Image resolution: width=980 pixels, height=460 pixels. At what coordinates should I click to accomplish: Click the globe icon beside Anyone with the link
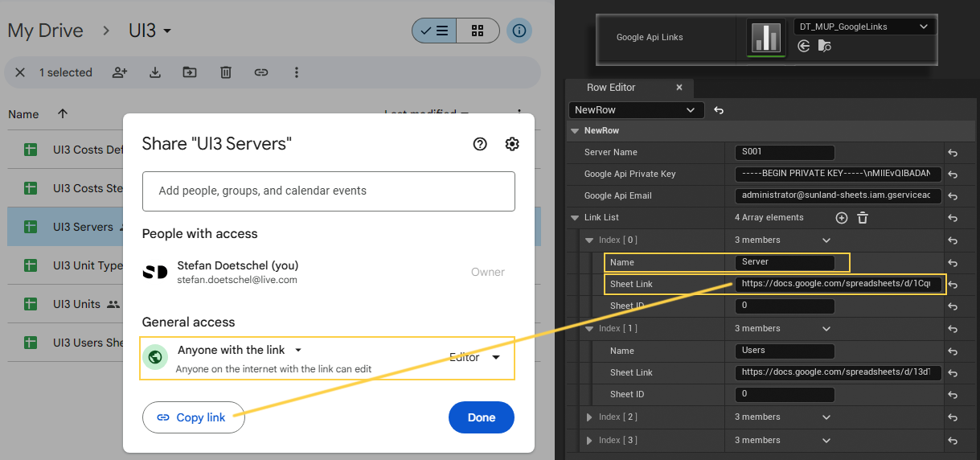(155, 357)
